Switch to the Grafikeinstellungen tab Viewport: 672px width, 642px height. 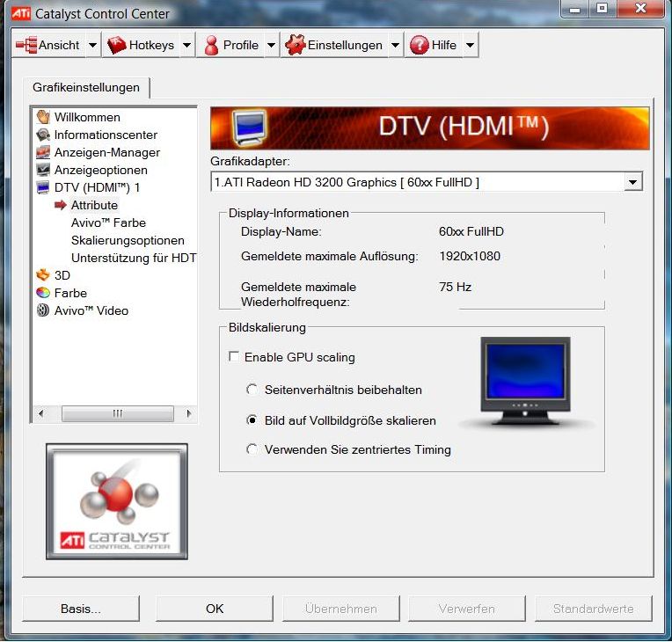pos(86,88)
